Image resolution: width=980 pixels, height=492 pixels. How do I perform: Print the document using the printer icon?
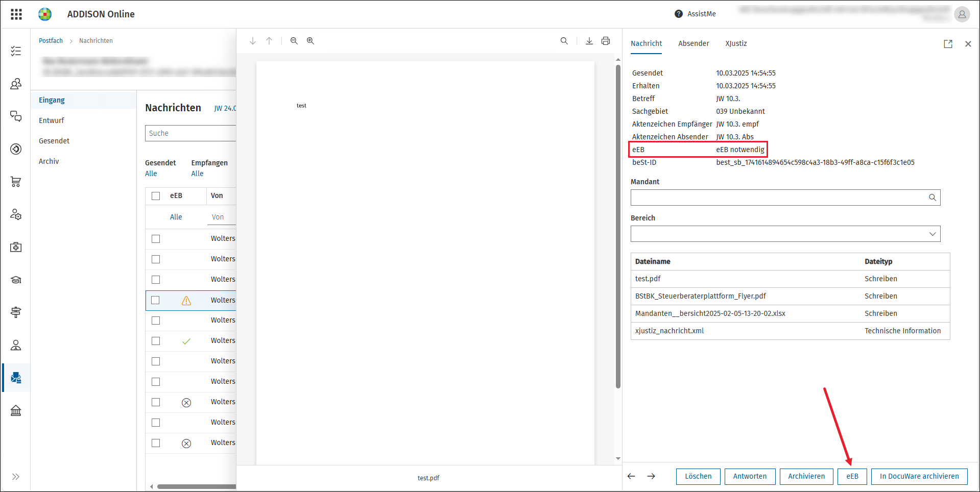tap(606, 41)
